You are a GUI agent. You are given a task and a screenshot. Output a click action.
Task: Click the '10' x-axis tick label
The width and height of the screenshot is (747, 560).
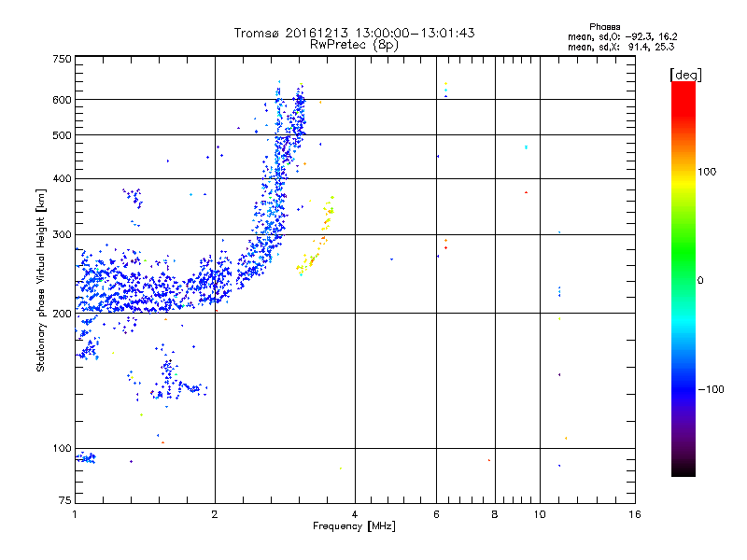[540, 514]
